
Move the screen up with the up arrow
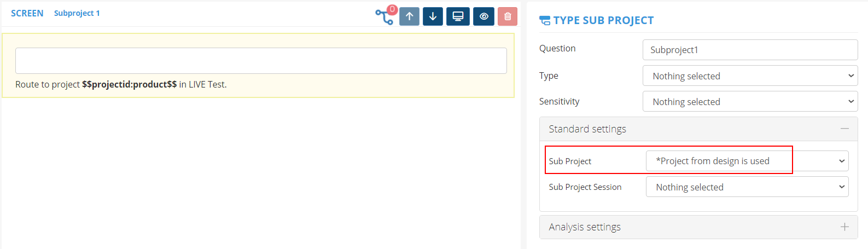pyautogui.click(x=409, y=16)
